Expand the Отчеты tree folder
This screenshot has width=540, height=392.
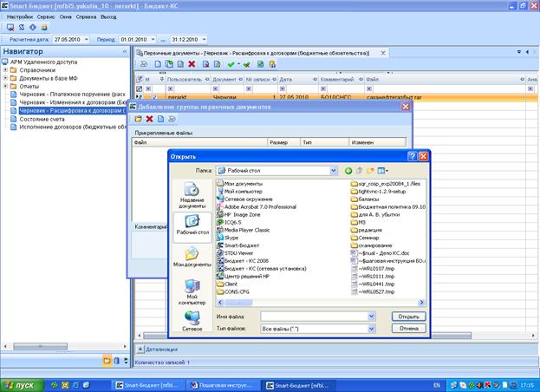(x=5, y=86)
